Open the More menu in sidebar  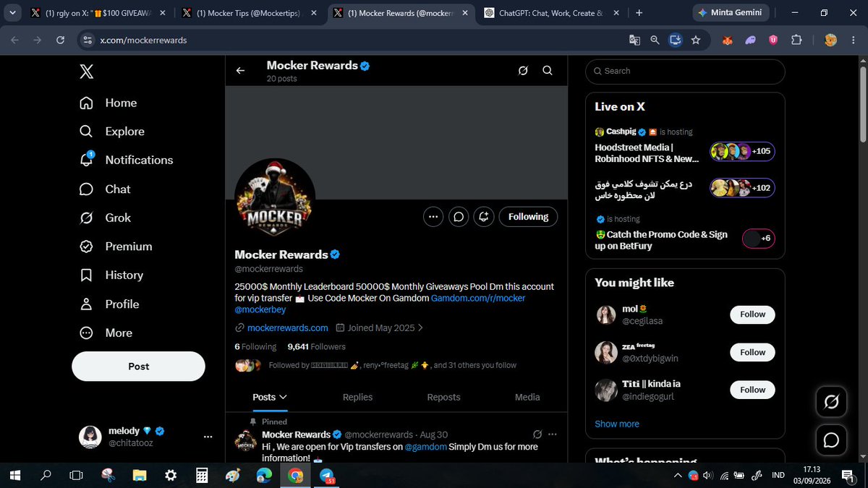click(106, 333)
